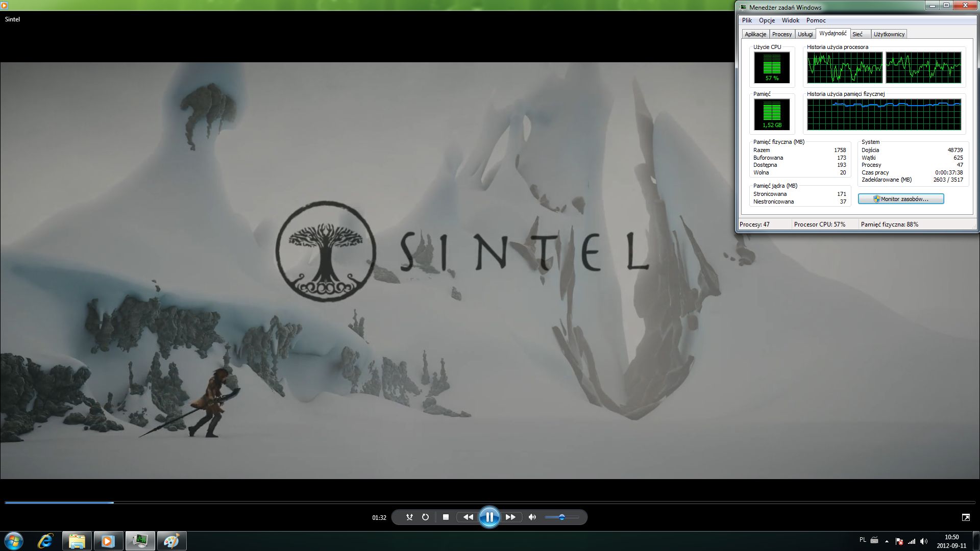980x551 pixels.
Task: Click the right CPU history graph
Action: click(923, 67)
